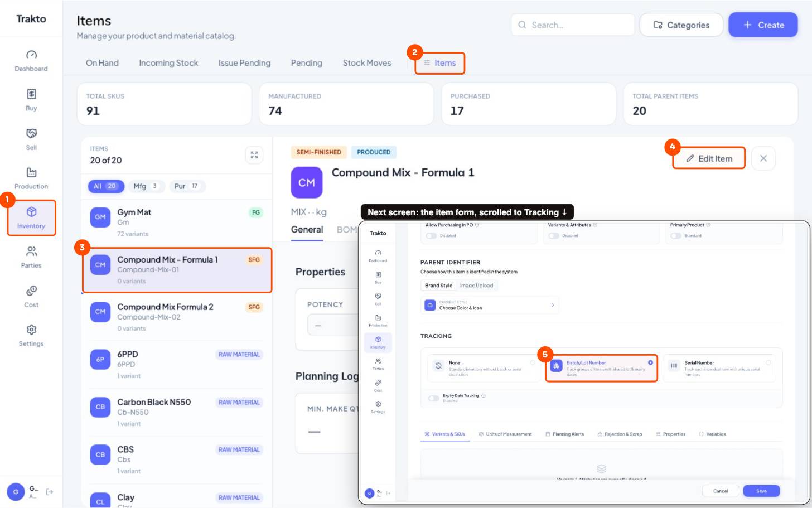This screenshot has height=508, width=812.
Task: Open Rejection & Scrap tab in form preview
Action: tap(620, 434)
